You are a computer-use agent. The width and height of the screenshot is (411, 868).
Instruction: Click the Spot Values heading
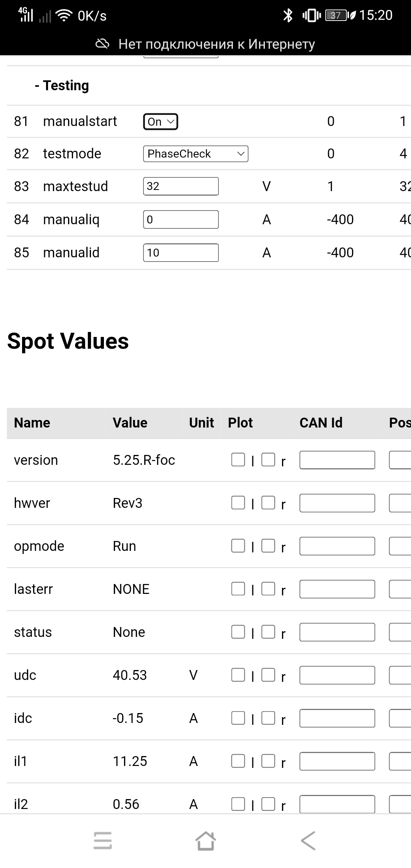click(x=68, y=341)
